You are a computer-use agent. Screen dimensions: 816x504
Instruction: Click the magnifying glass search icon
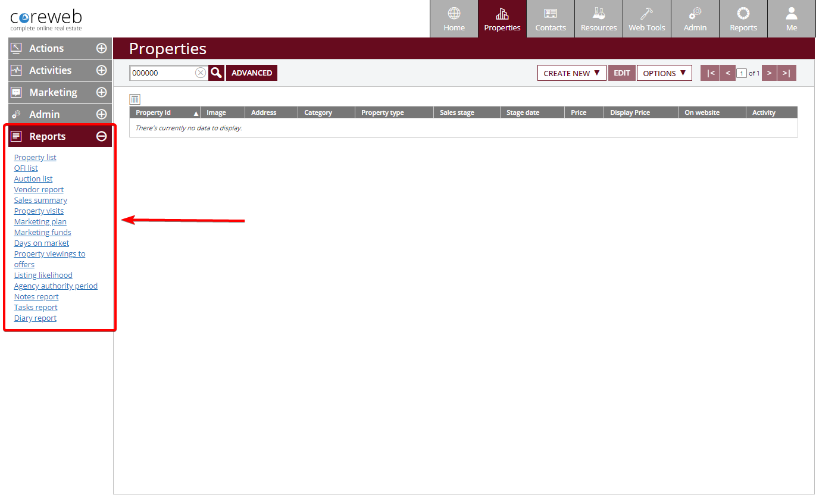click(x=216, y=73)
